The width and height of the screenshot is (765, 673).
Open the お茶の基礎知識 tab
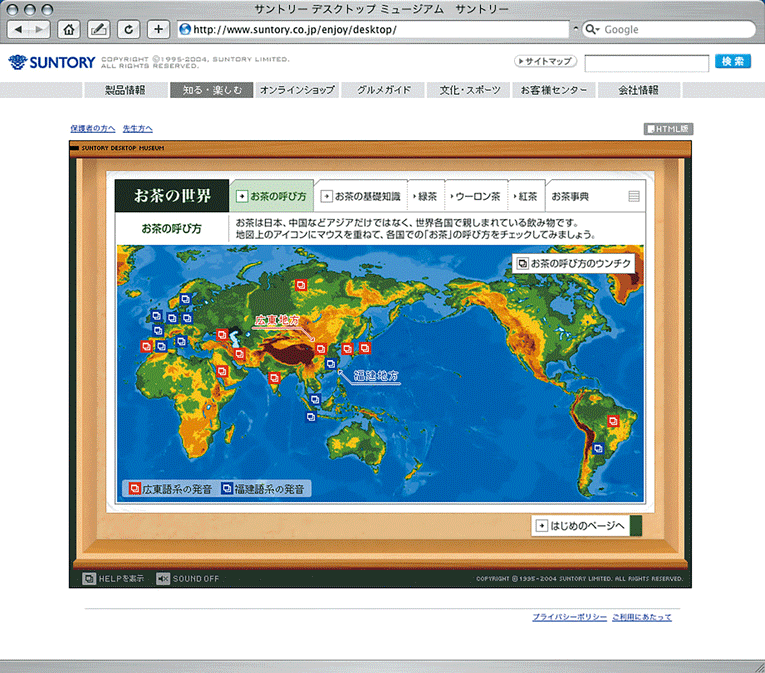pos(361,197)
